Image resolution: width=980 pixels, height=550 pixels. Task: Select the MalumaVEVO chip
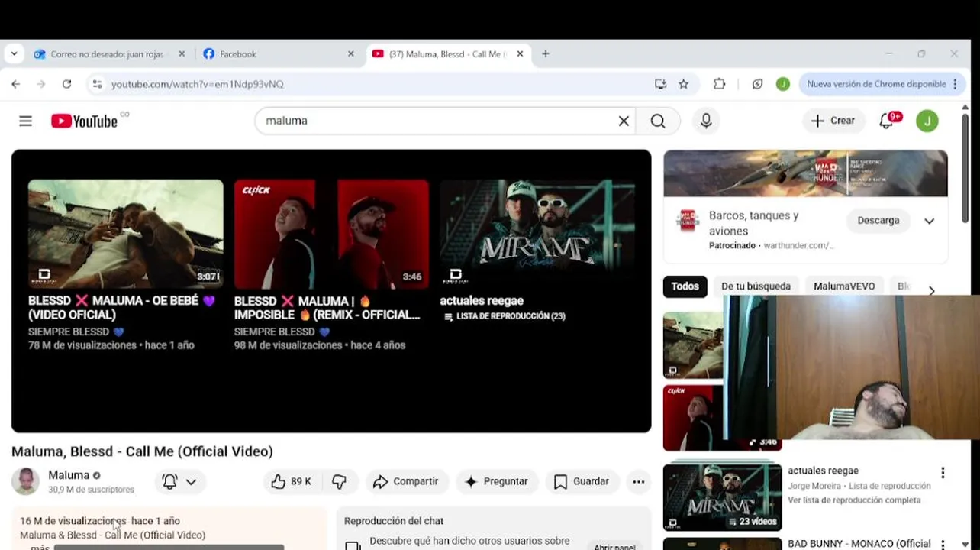844,286
